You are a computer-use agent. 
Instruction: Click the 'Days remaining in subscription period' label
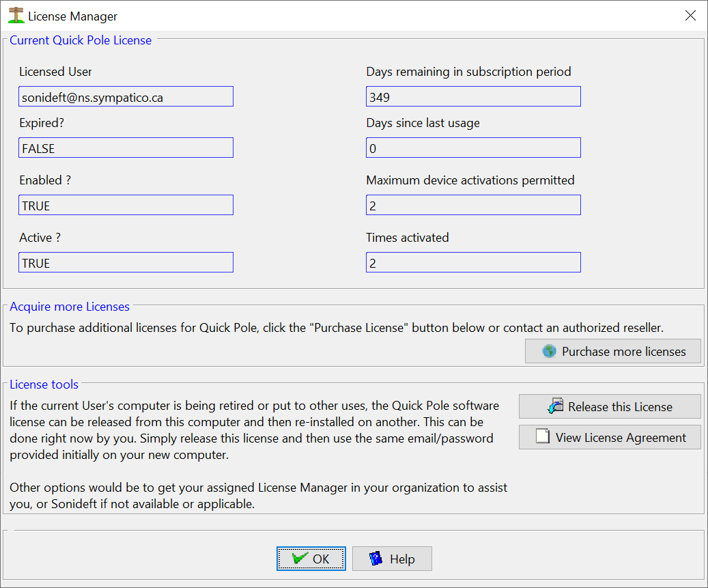[468, 72]
